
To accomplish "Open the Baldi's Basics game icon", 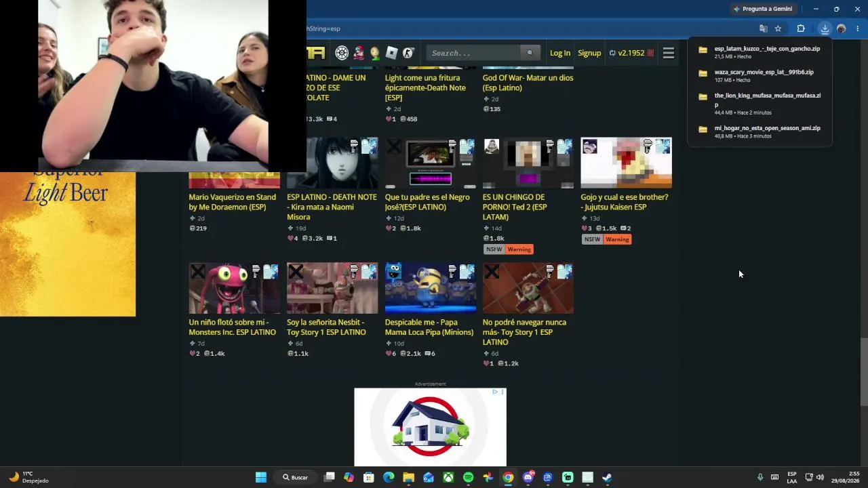I will click(374, 53).
